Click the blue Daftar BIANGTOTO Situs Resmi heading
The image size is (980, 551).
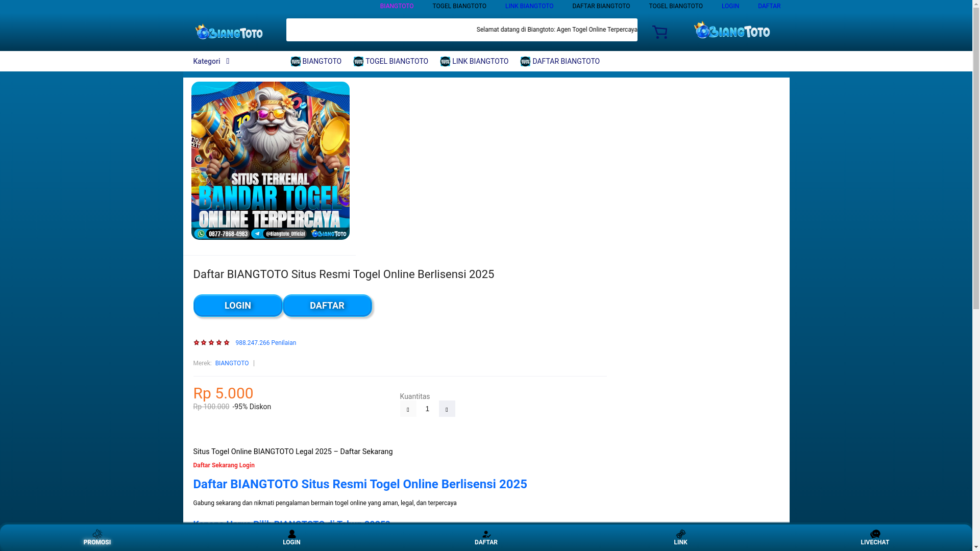click(360, 484)
